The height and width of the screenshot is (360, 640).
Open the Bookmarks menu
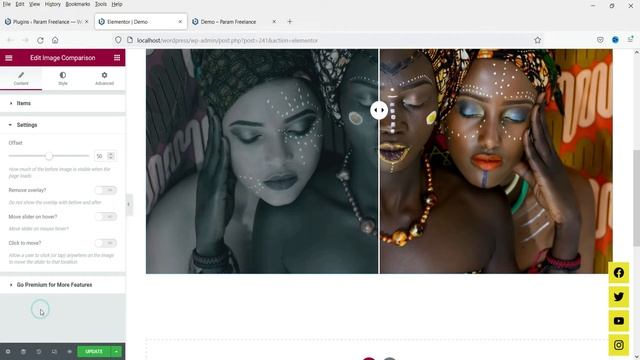coord(78,4)
